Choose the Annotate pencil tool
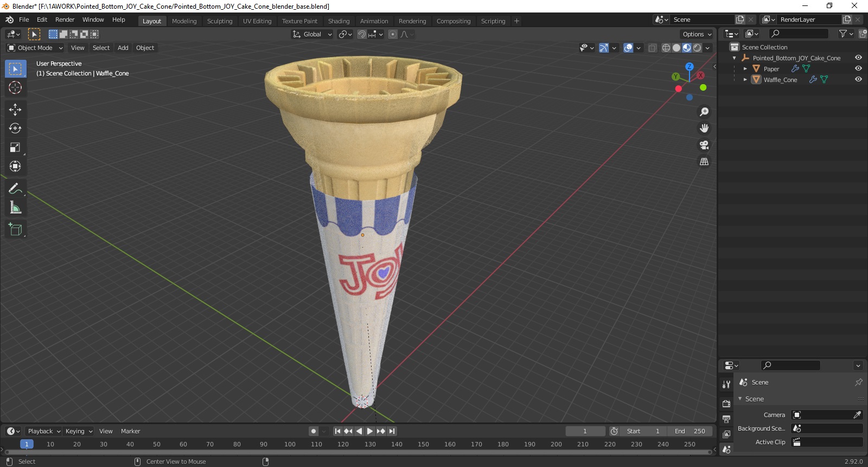868x467 pixels. [15, 188]
